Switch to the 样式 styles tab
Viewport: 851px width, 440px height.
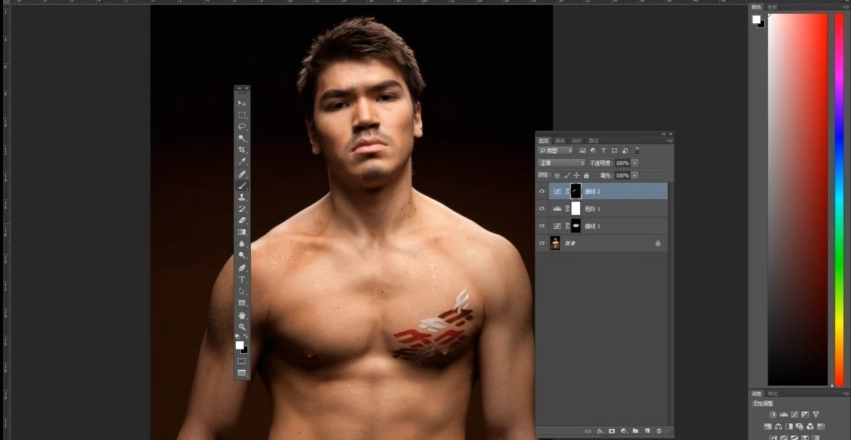tap(773, 394)
